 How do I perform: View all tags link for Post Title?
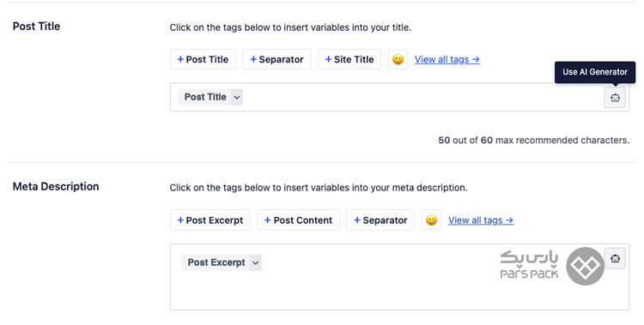447,59
